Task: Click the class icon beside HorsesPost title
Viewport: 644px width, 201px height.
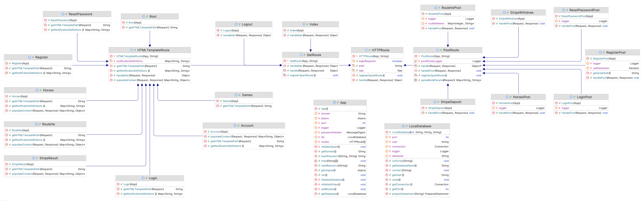Action: 507,97
